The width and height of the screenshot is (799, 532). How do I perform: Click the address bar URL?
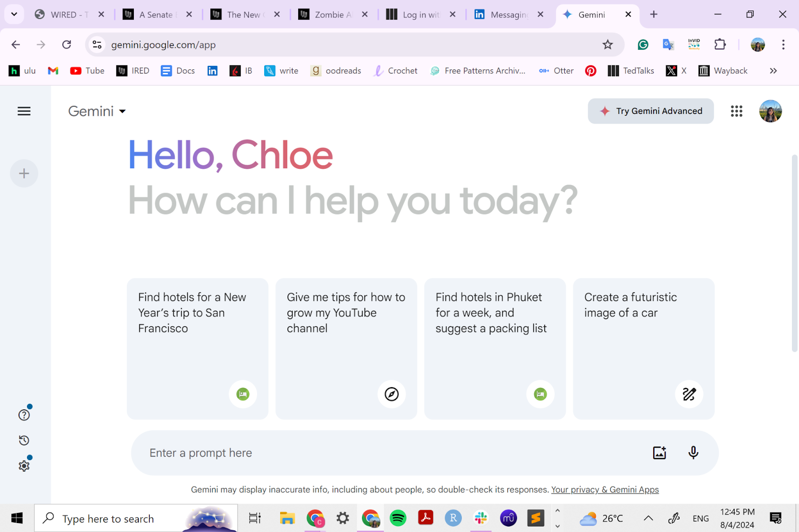[x=163, y=45]
